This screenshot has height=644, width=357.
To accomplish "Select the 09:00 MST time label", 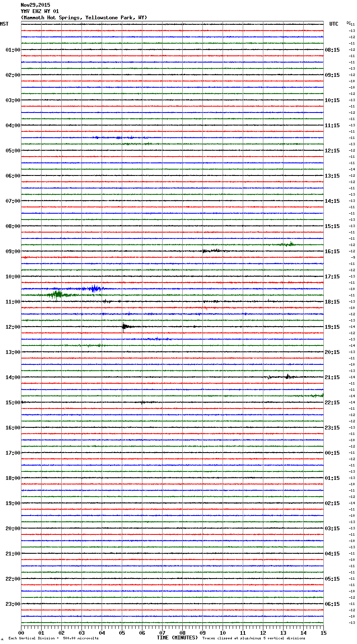I will point(13,251).
